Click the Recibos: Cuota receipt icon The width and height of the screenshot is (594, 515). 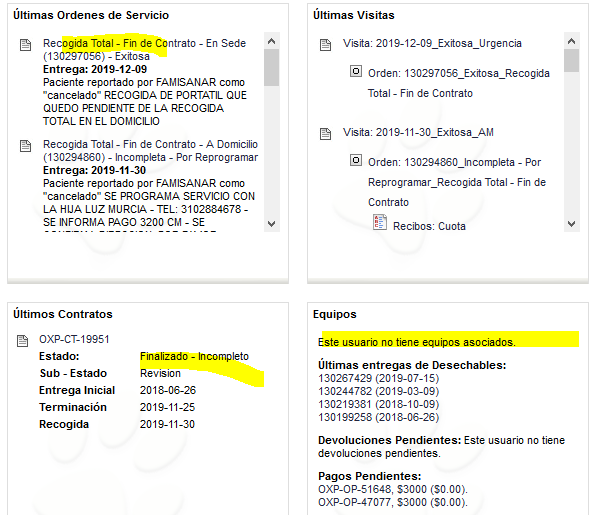click(380, 222)
